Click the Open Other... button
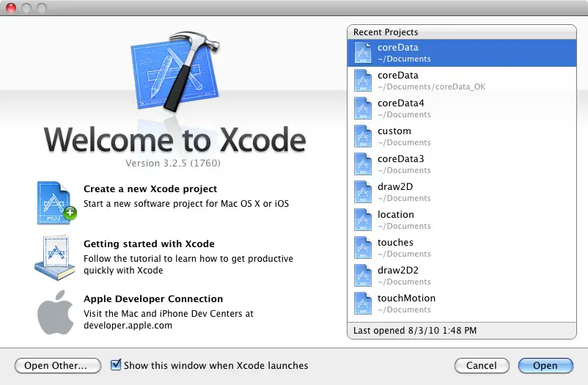588x385 pixels. coord(57,365)
